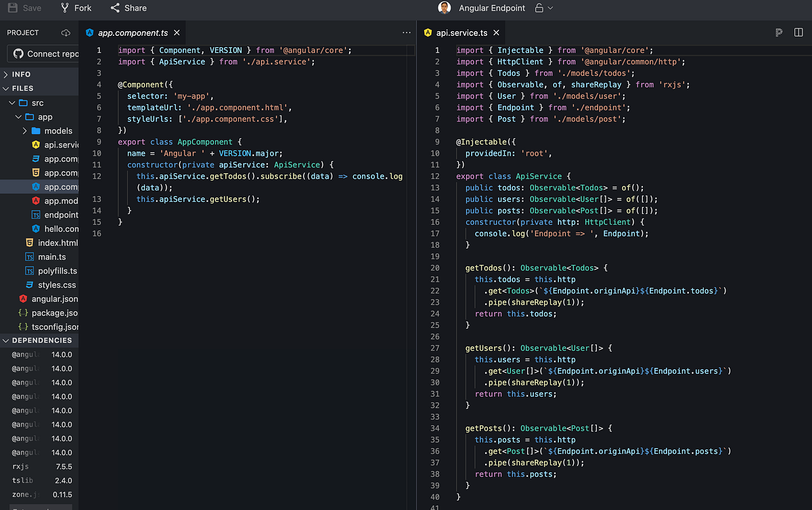The image size is (812, 510).
Task: Select the rxjs dependency
Action: click(x=20, y=467)
